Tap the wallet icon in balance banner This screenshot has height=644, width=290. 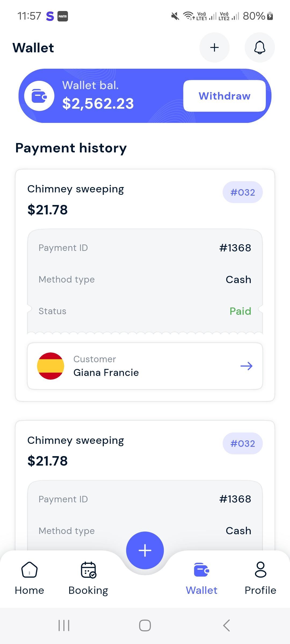click(39, 96)
